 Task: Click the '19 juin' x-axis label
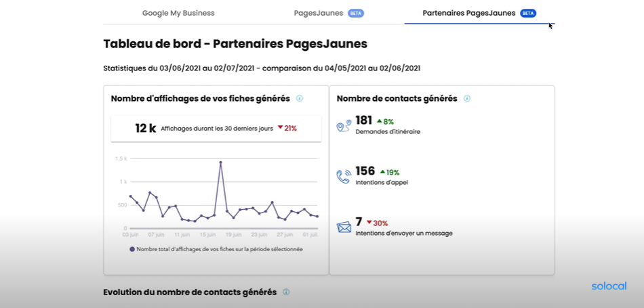pyautogui.click(x=233, y=235)
